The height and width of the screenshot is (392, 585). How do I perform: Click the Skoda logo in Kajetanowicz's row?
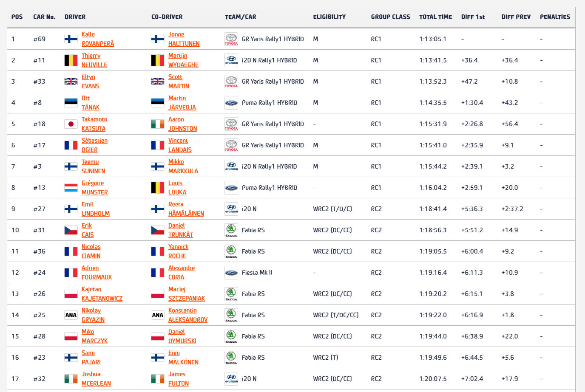(x=231, y=294)
